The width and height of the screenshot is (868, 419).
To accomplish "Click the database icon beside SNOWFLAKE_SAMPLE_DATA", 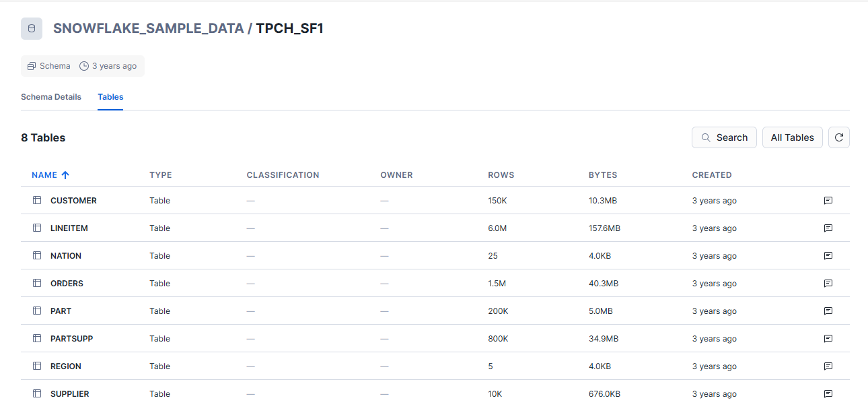I will click(32, 29).
